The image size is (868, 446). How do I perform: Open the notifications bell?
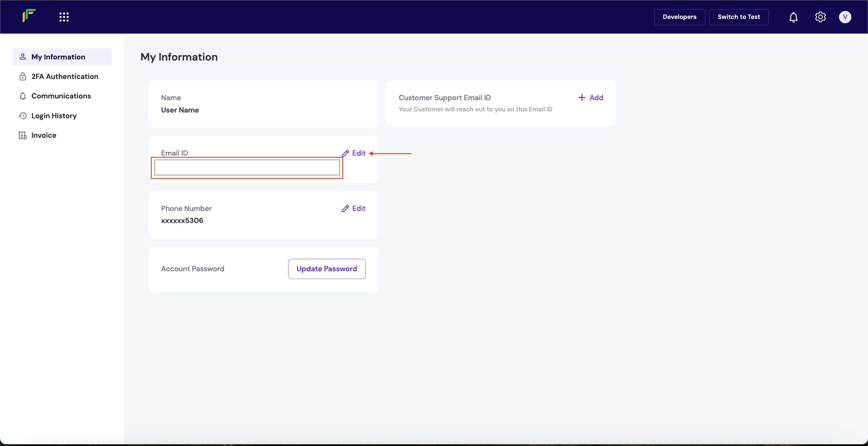793,17
